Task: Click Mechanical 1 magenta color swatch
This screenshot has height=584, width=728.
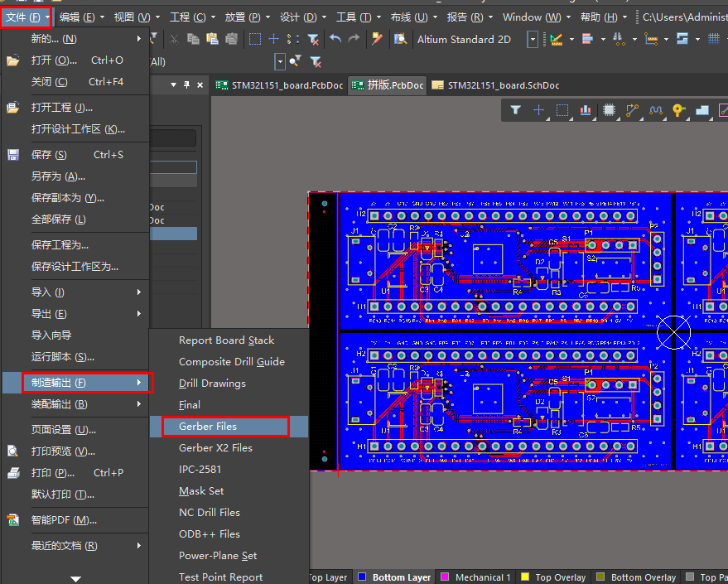Action: tap(444, 577)
